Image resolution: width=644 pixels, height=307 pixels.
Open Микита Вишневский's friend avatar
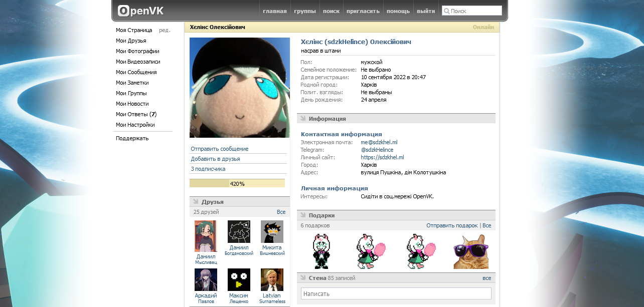tap(272, 231)
